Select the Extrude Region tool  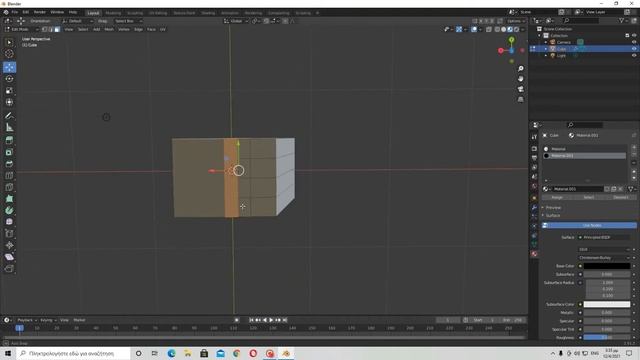coord(9,140)
